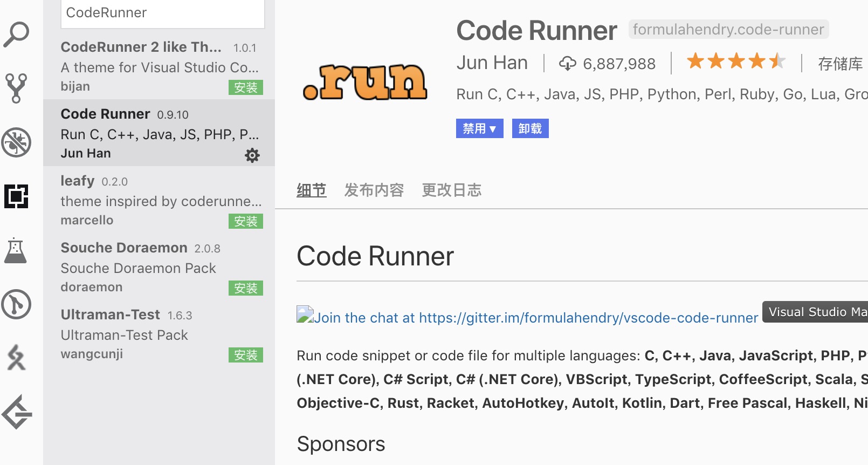868x465 pixels.
Task: Install the CodeRunner 2 like theme extension
Action: [246, 87]
